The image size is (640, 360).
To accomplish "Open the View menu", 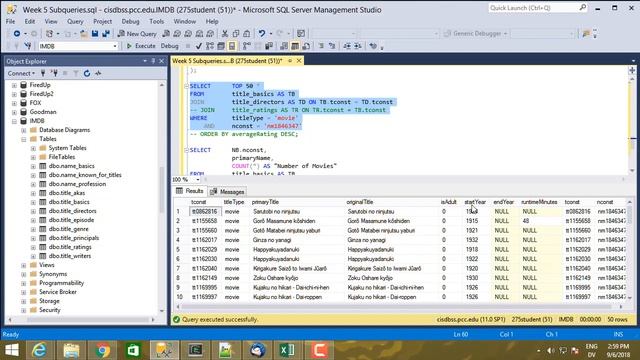I will point(51,21).
